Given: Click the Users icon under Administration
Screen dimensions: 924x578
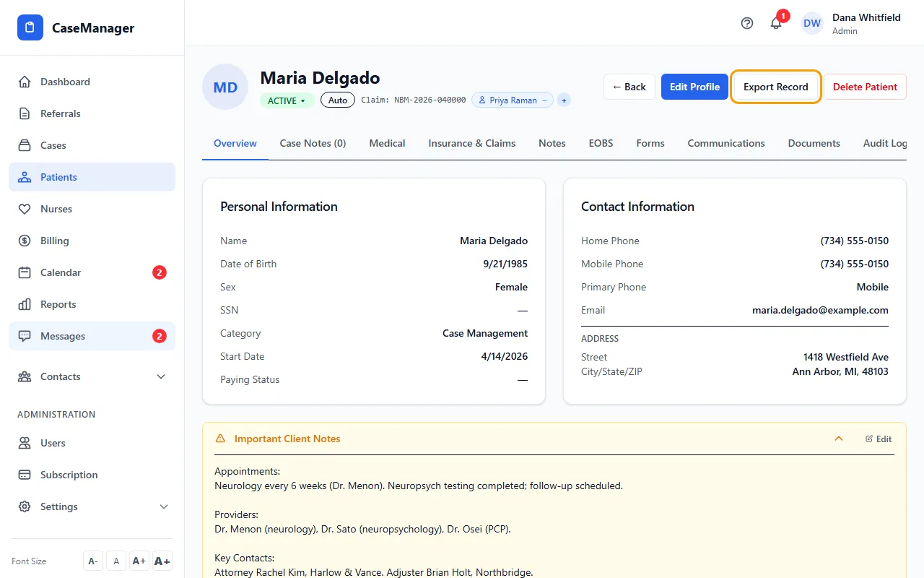Looking at the screenshot, I should [x=25, y=443].
